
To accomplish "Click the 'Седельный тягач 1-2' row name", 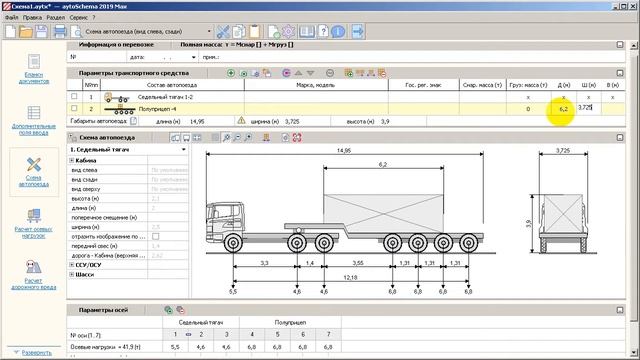I will (165, 97).
